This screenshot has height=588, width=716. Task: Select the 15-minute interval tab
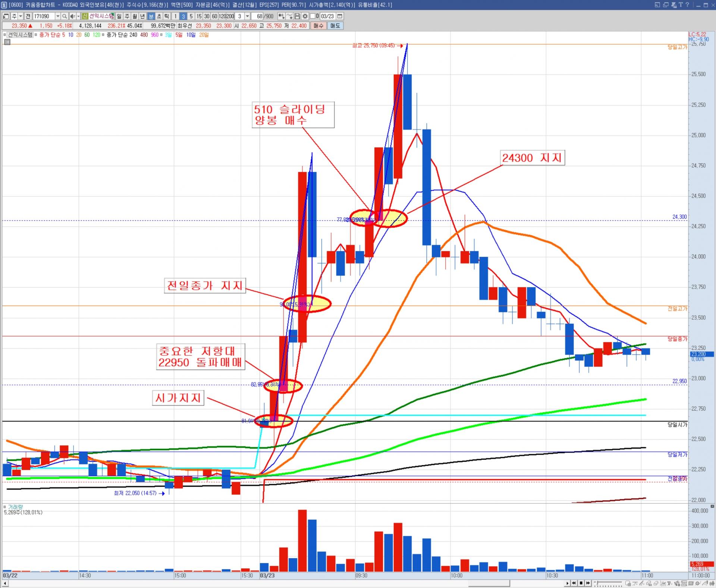coord(199,16)
